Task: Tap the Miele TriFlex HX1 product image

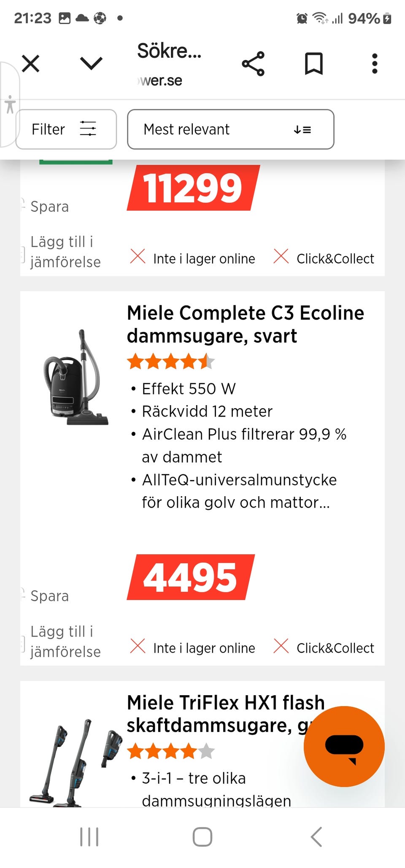Action: pyautogui.click(x=75, y=763)
